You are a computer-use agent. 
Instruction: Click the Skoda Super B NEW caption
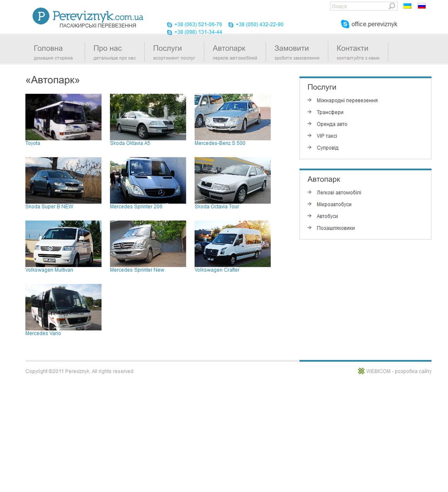49,206
